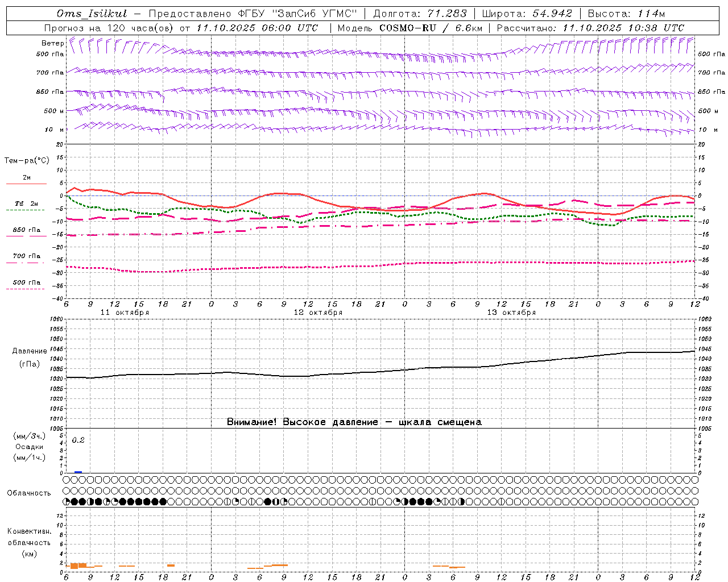Image resolution: width=728 pixels, height=582 pixels.
Task: Click the 'ЗапСиб УГМС' provider name
Action: pyautogui.click(x=315, y=14)
